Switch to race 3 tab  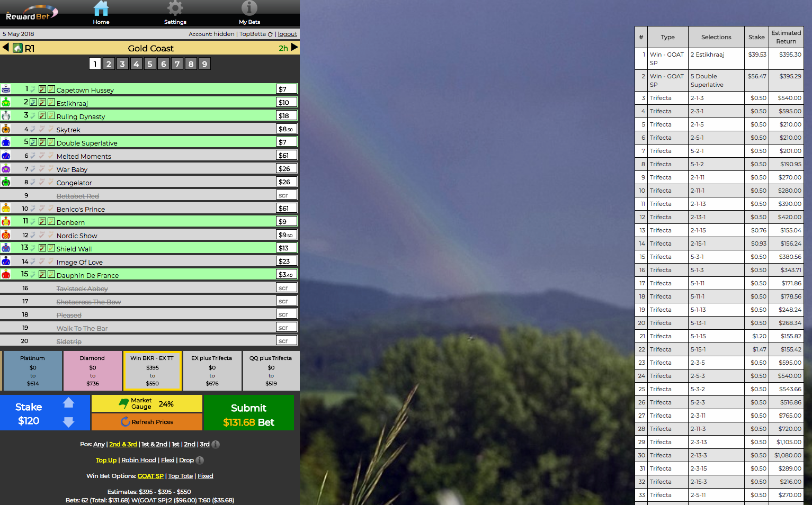click(x=122, y=64)
